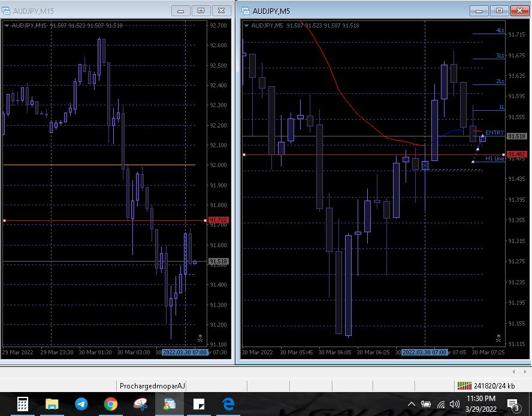Image resolution: width=532 pixels, height=416 pixels.
Task: Minimize the AUDJPY,M5 chart window
Action: 479,11
